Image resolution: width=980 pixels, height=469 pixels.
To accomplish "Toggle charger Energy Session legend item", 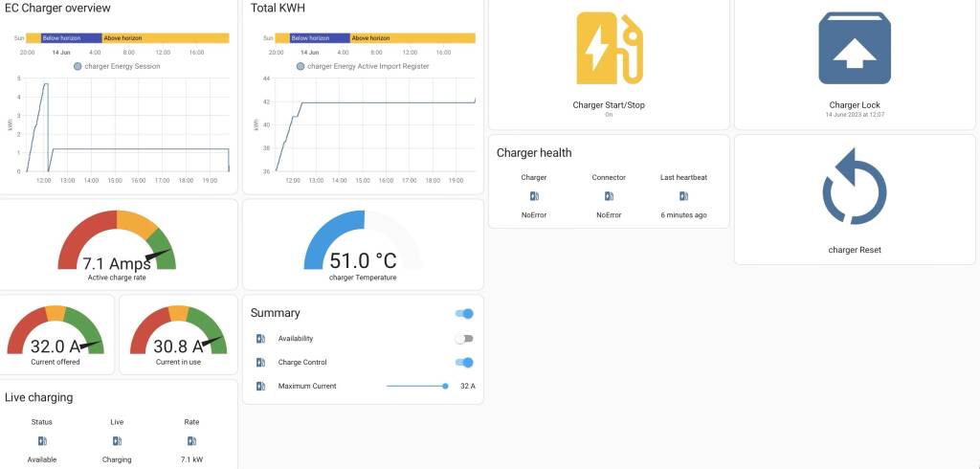I will (x=116, y=66).
